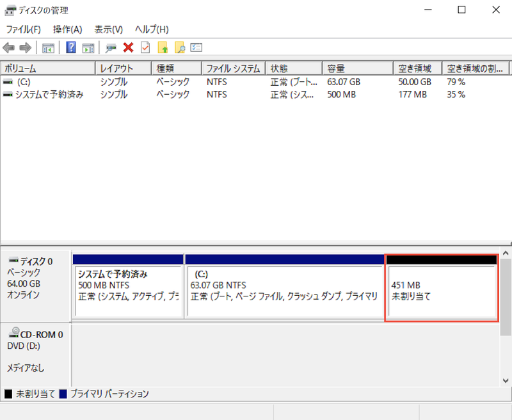Image resolution: width=512 pixels, height=420 pixels.
Task: Open the ヘルプ(H) menu
Action: [x=152, y=29]
